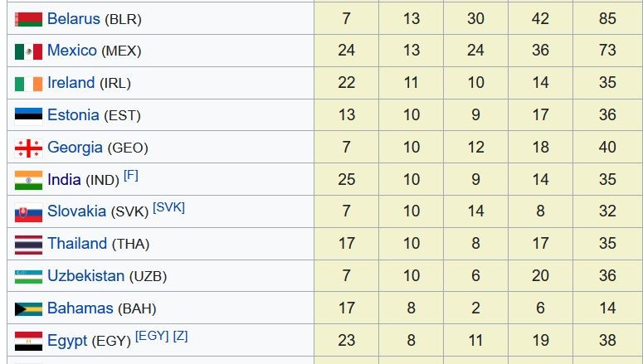Click the Belarus flag icon
This screenshot has width=643, height=364.
coord(28,19)
